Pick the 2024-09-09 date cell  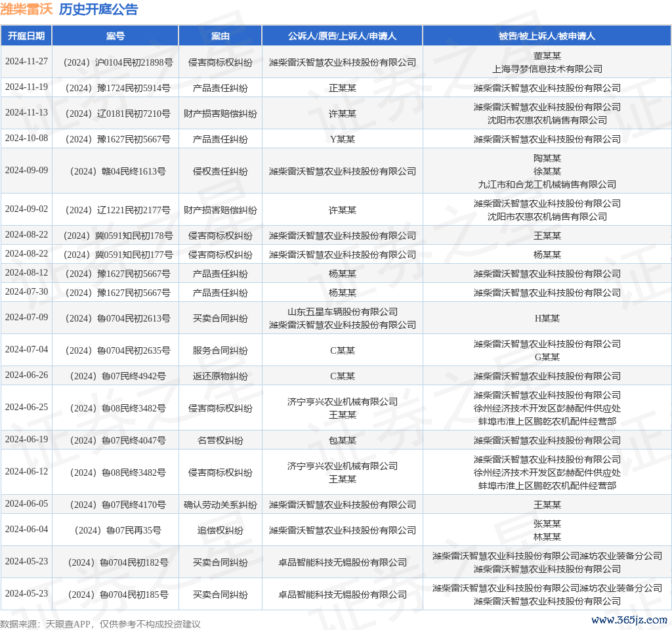tap(26, 170)
